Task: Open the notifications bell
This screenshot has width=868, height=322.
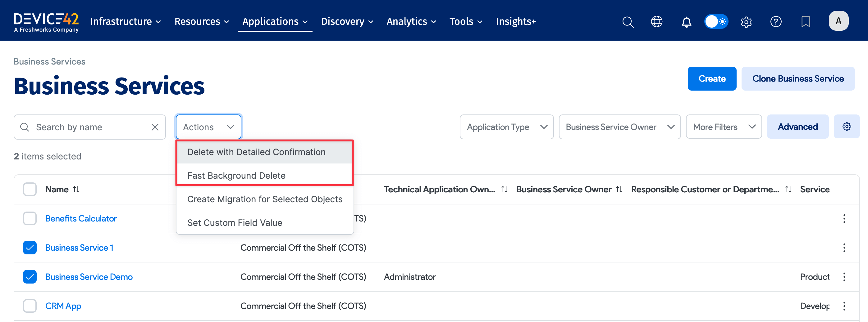Action: click(x=686, y=22)
